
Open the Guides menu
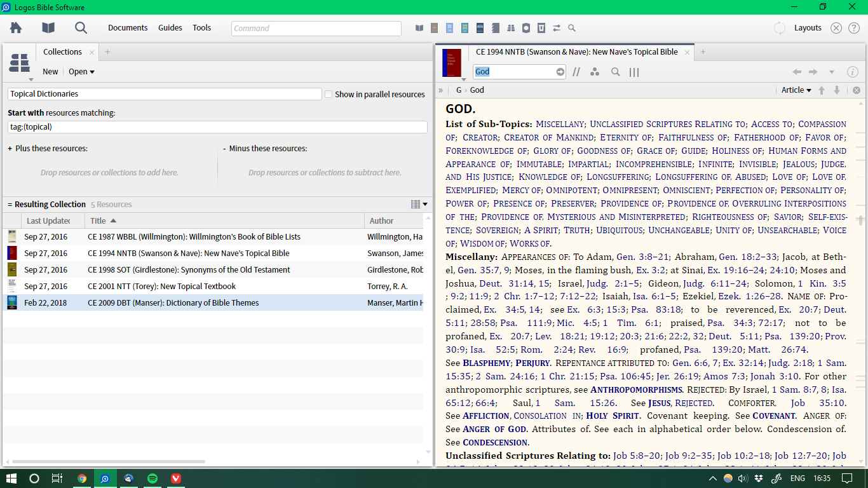coord(170,28)
